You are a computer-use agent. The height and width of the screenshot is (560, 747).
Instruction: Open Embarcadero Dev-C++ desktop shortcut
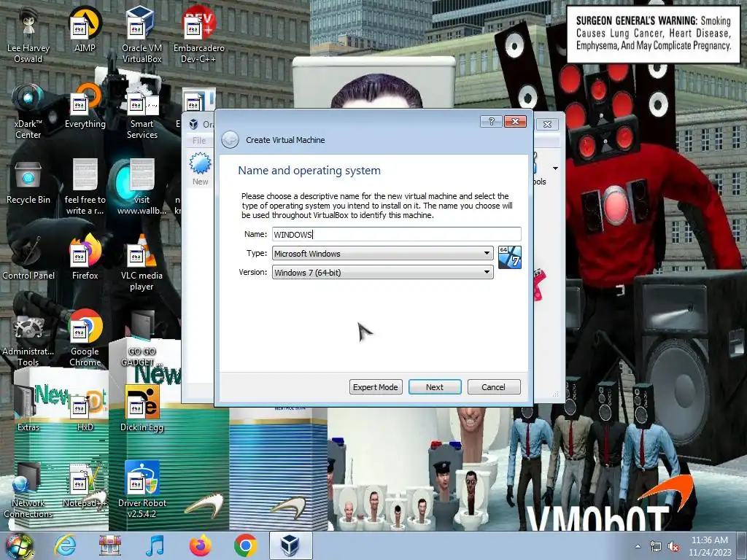point(198,36)
